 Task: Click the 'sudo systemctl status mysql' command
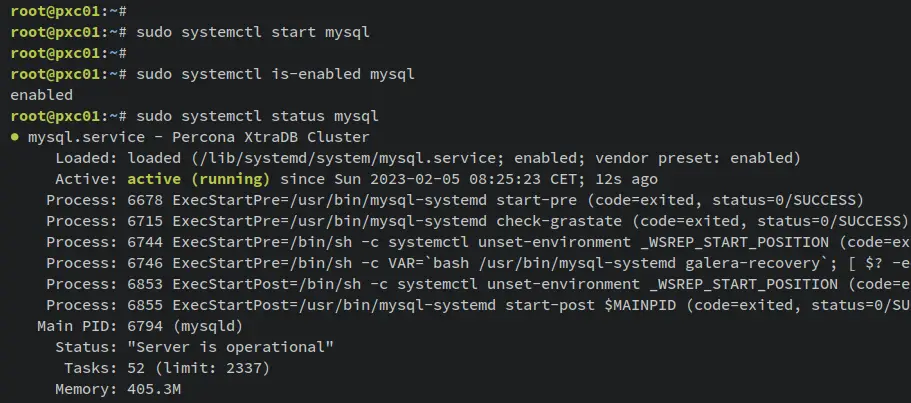[x=257, y=116]
